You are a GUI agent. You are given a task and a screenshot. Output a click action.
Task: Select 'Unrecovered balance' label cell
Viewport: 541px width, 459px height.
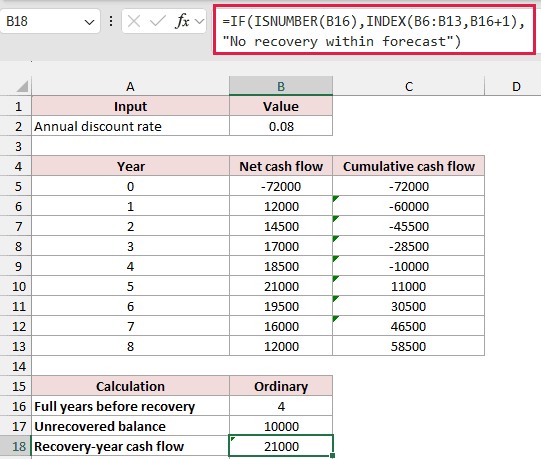point(130,426)
